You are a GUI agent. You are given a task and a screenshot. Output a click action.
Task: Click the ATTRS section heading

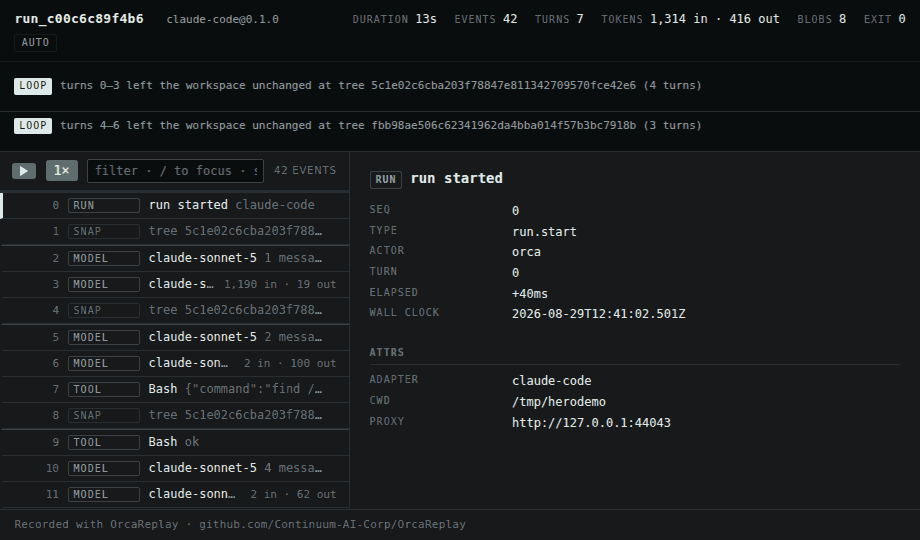point(387,352)
